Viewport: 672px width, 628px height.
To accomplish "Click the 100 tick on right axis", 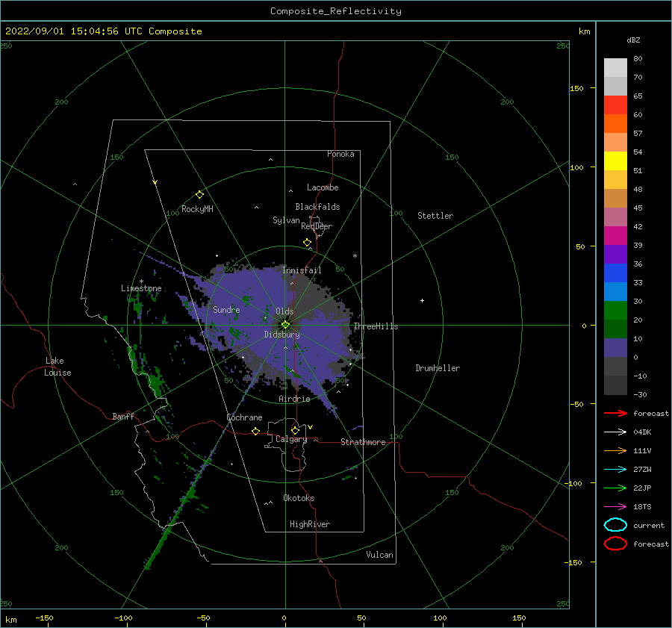I will click(576, 167).
